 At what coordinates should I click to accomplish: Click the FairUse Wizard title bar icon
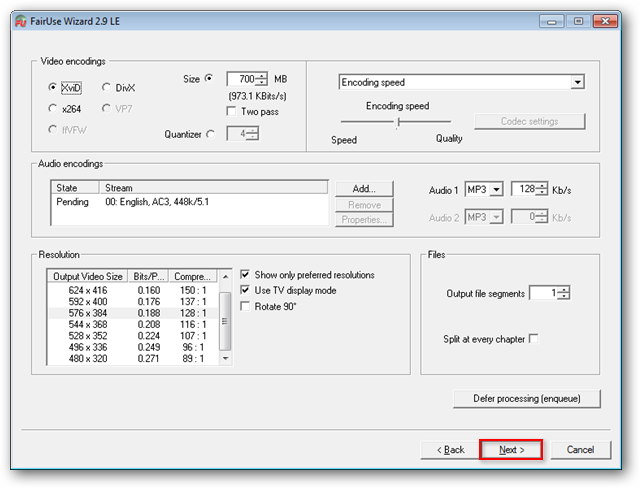[20, 21]
